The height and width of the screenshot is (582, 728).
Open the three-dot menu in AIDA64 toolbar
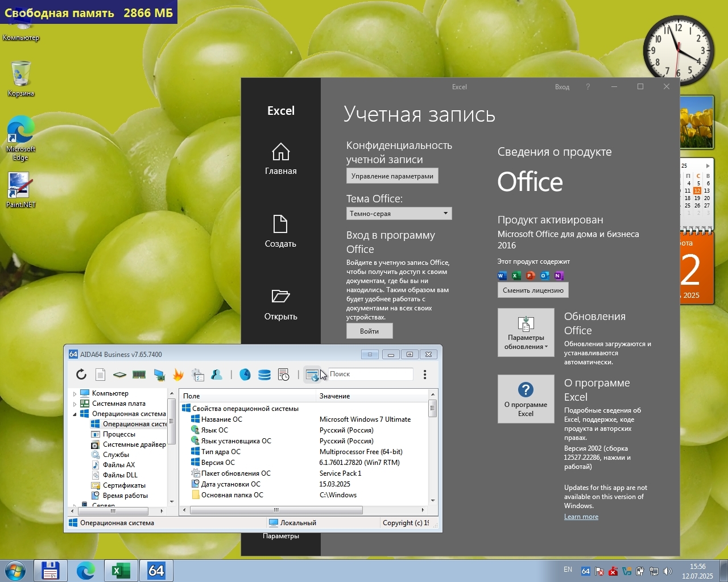coord(425,374)
